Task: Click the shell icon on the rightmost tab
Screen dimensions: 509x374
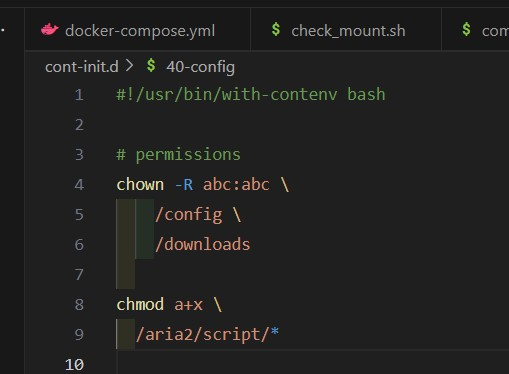Action: coord(466,29)
